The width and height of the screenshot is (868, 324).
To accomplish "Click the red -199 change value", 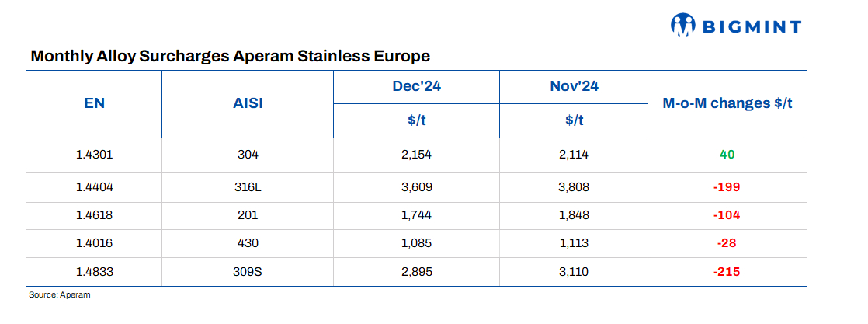I will pos(727,187).
